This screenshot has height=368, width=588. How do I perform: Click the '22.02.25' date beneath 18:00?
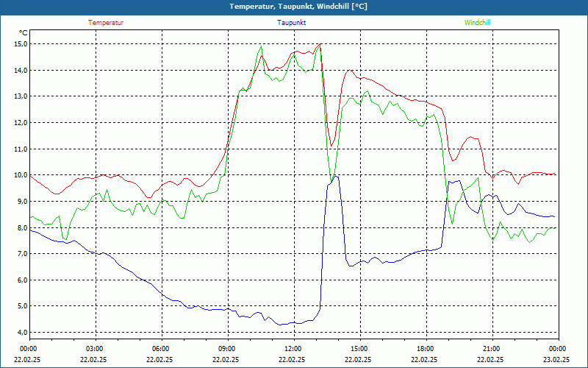coord(425,359)
